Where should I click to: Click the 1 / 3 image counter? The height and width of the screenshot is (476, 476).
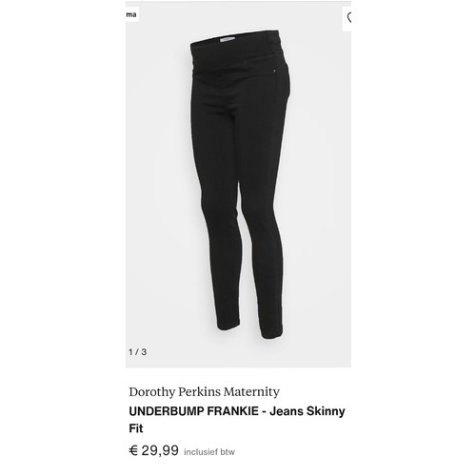pyautogui.click(x=137, y=352)
